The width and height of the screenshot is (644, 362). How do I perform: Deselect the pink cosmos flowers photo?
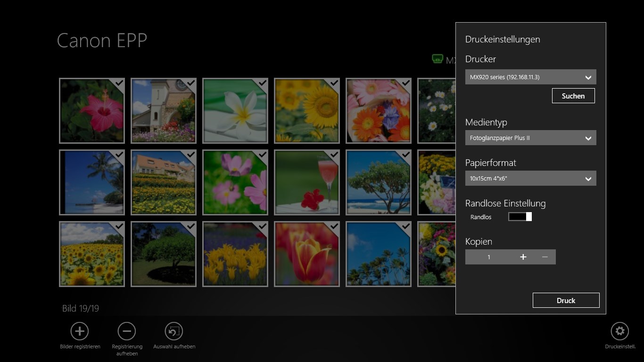point(235,182)
